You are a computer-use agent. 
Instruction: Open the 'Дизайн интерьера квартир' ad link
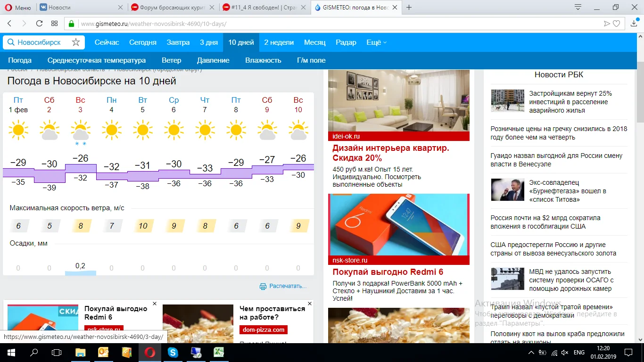pyautogui.click(x=391, y=153)
